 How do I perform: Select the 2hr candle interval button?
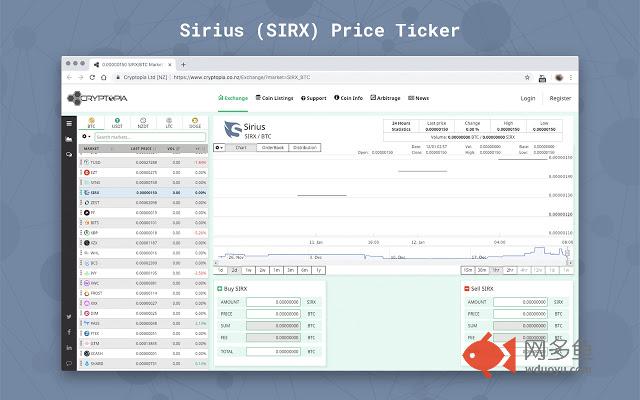pos(510,270)
